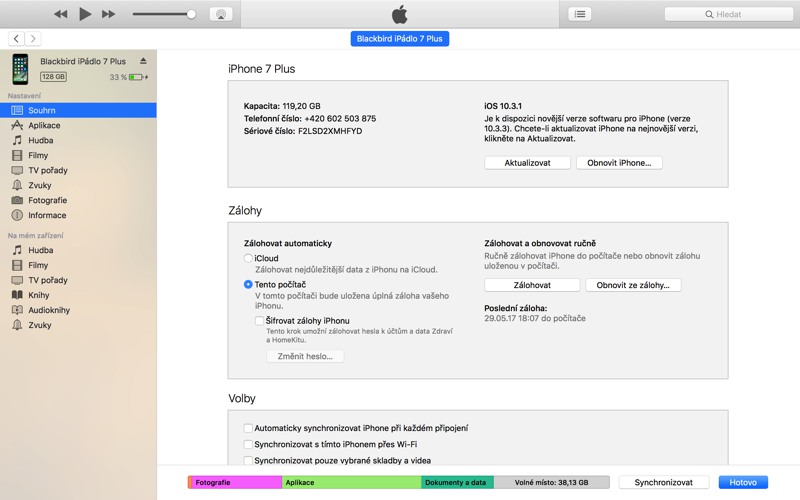
Task: Enable sync with this iPhone over Wi-Fi
Action: pos(248,444)
